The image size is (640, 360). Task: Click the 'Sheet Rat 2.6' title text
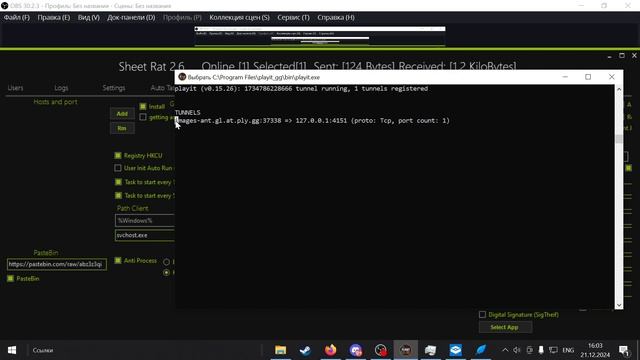point(151,67)
